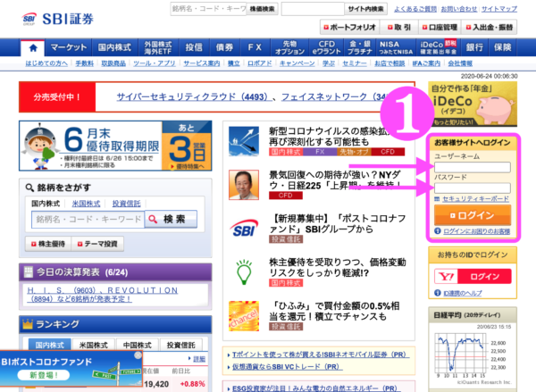The width and height of the screenshot is (536, 392).
Task: Click the 取引 button
Action: pos(399,27)
